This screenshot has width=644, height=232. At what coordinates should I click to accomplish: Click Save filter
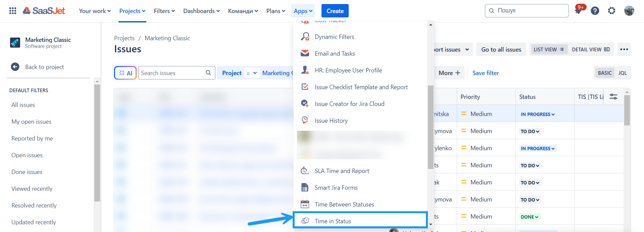coord(485,73)
